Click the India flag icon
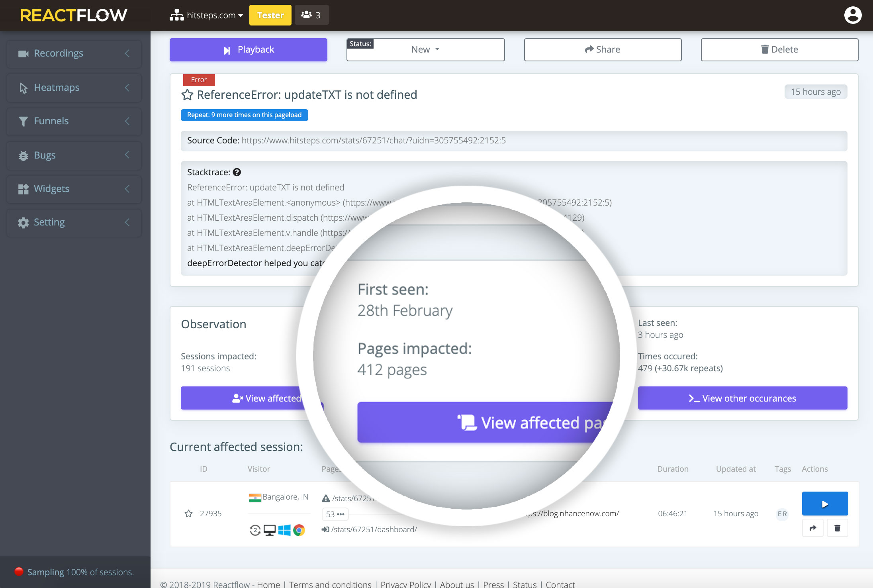 pyautogui.click(x=255, y=498)
